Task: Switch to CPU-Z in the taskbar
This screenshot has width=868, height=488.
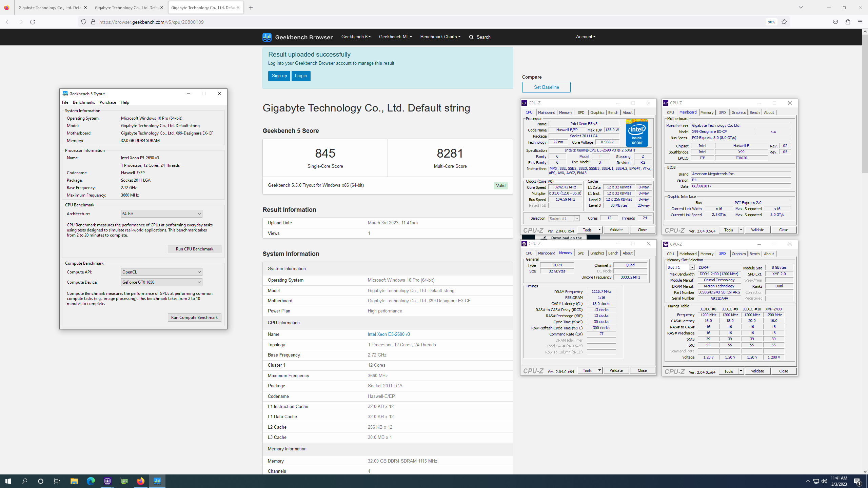Action: coord(107,481)
